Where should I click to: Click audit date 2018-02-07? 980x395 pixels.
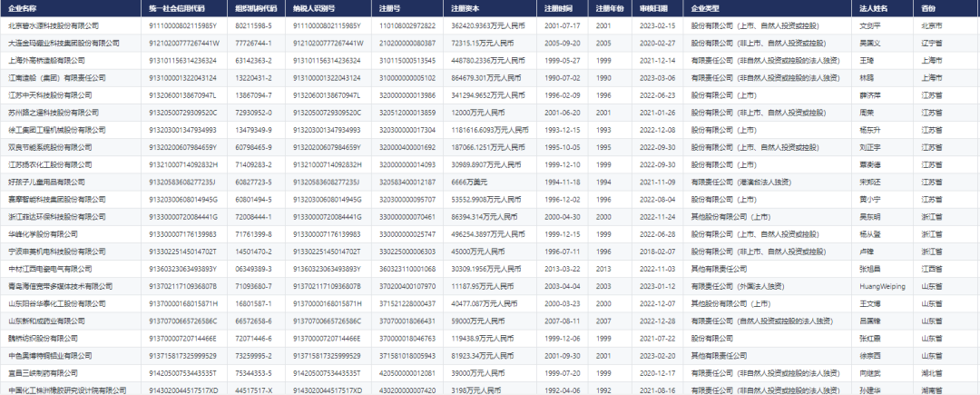tap(658, 252)
